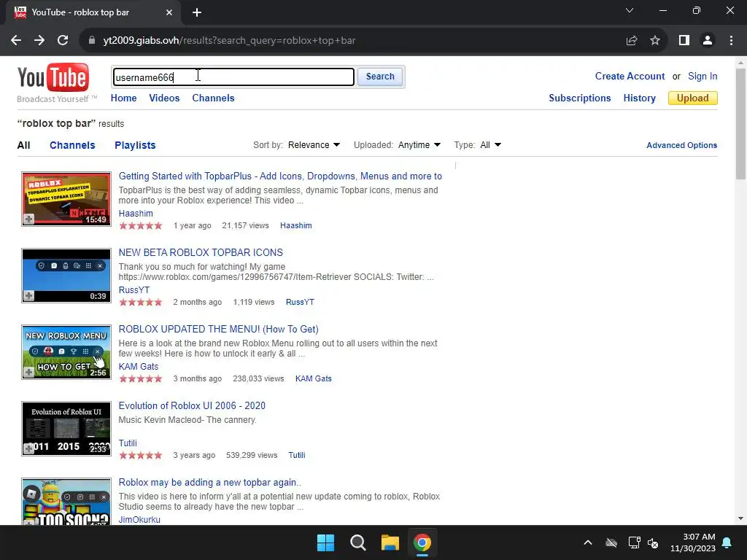Viewport: 747px width, 560px height.
Task: Open Videos in YouTube nav
Action: pyautogui.click(x=164, y=98)
